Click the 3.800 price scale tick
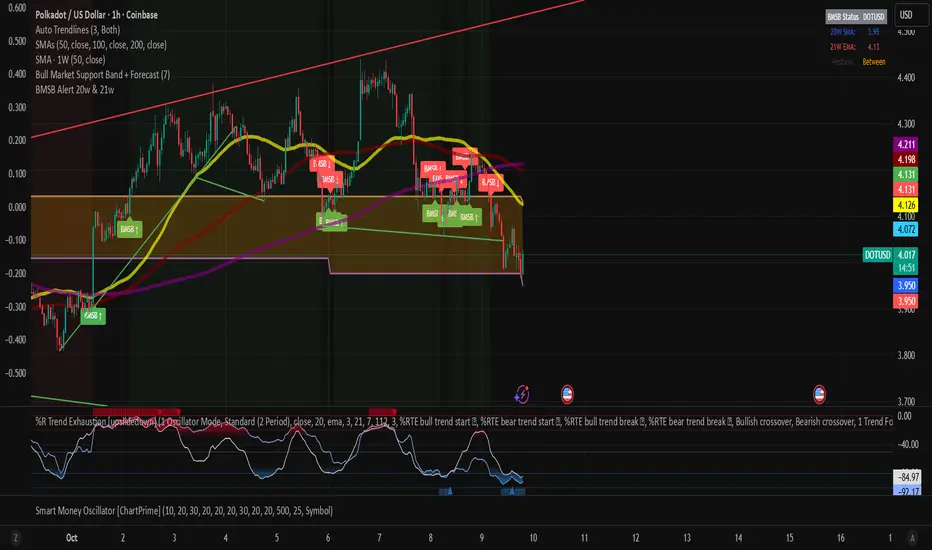This screenshot has width=932, height=550. [x=906, y=355]
